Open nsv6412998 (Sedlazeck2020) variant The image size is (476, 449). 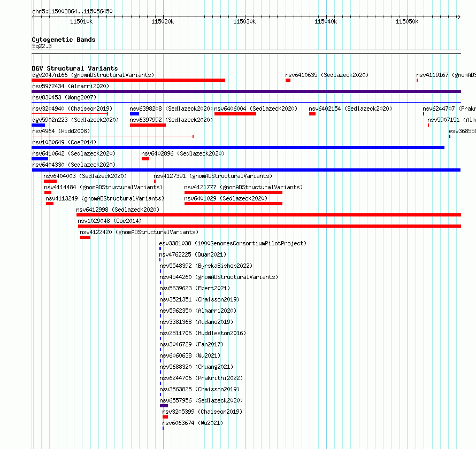point(118,210)
